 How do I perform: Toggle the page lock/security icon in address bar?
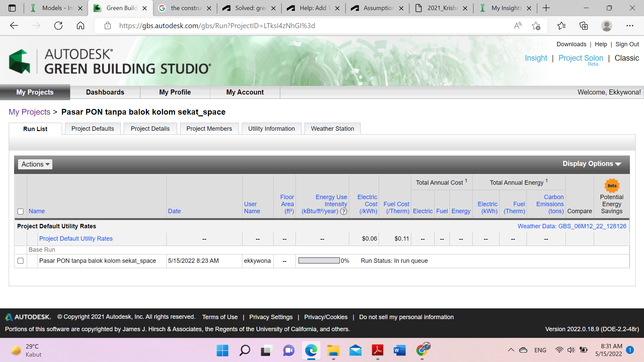point(108,25)
